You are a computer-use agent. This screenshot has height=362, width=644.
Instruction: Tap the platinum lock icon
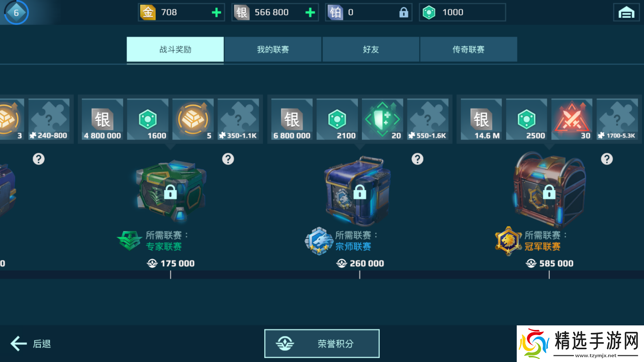coord(404,13)
